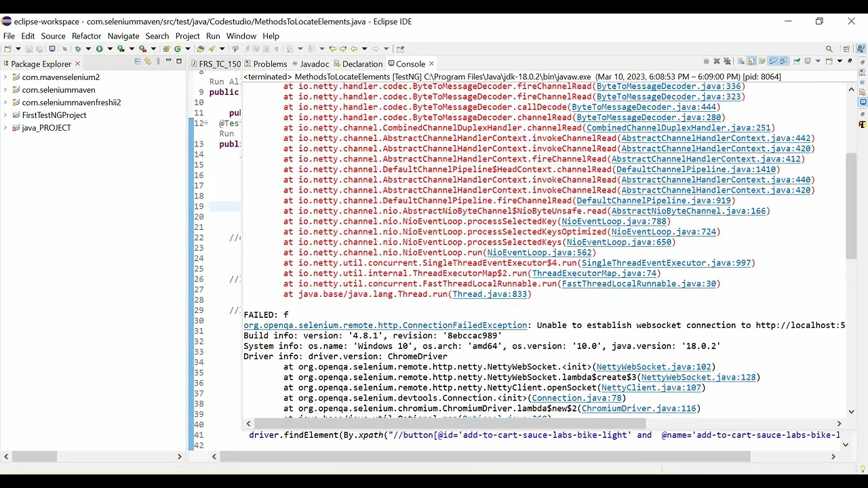Screen dimensions: 868x488
Task: Open the NettyWebSocket.java:102 link
Action: [x=654, y=367]
